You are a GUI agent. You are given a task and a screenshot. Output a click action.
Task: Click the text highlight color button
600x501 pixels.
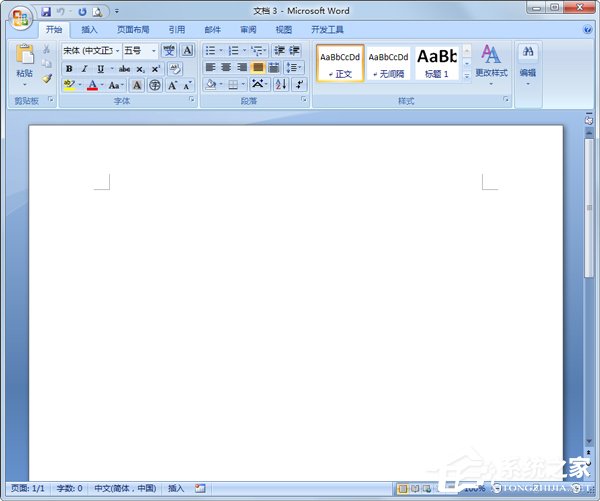tap(69, 86)
